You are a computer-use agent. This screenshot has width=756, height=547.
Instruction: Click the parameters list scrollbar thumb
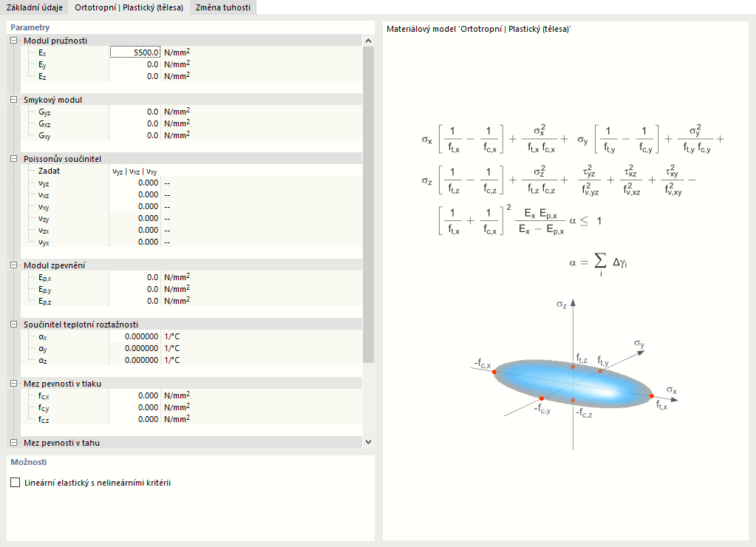pyautogui.click(x=368, y=205)
